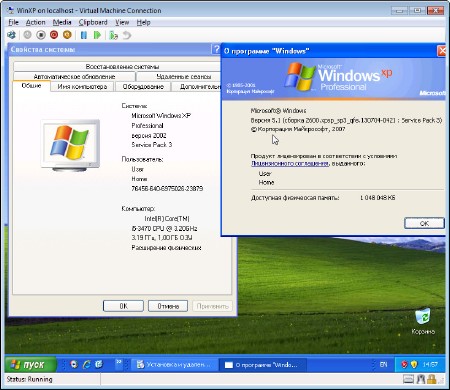Open the Action menu
450x390 pixels.
[x=35, y=22]
